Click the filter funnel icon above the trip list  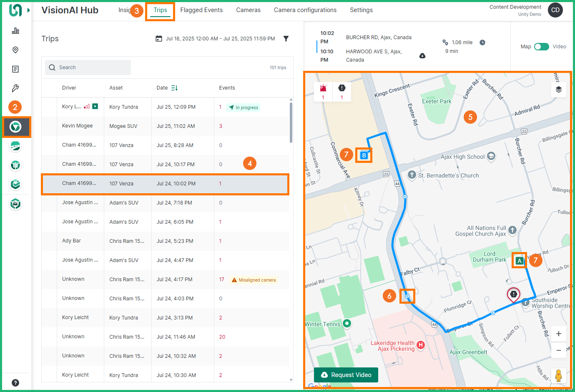(286, 38)
